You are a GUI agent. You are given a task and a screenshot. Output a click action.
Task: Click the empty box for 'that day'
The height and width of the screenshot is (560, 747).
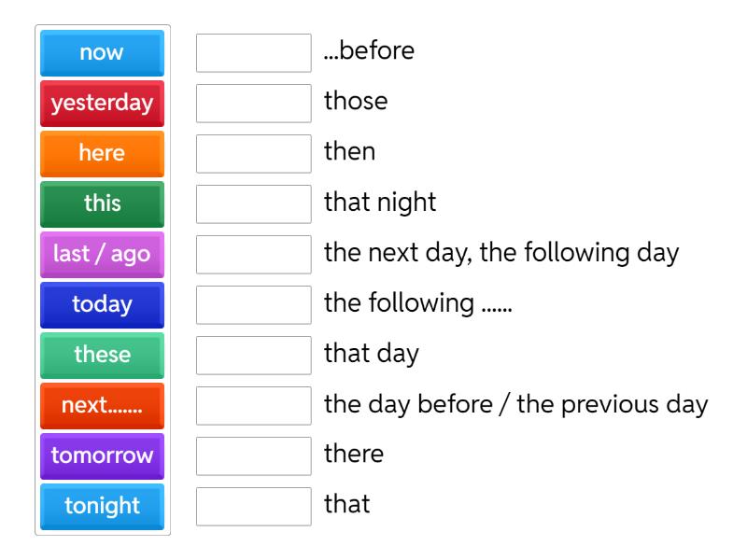pyautogui.click(x=254, y=356)
